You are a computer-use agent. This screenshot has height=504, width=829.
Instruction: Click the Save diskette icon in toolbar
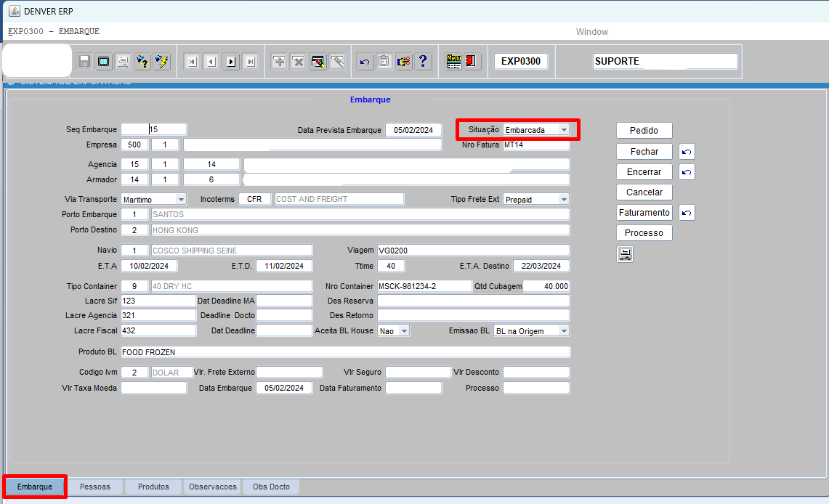click(x=84, y=62)
